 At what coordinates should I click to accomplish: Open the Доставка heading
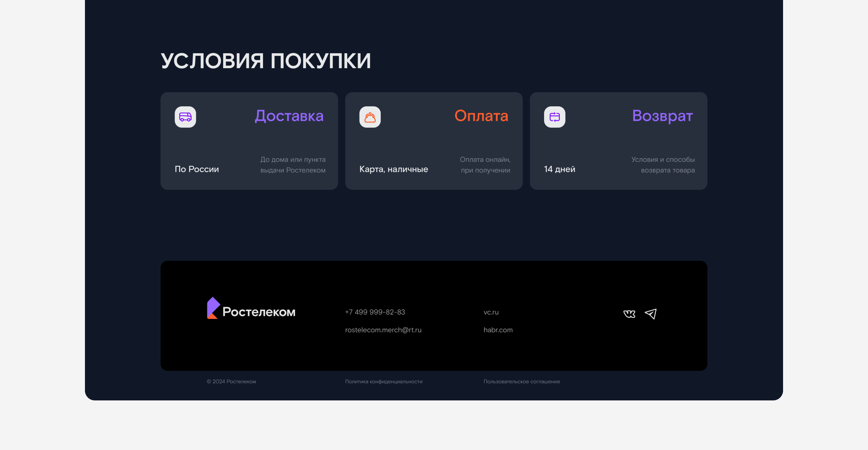point(289,116)
